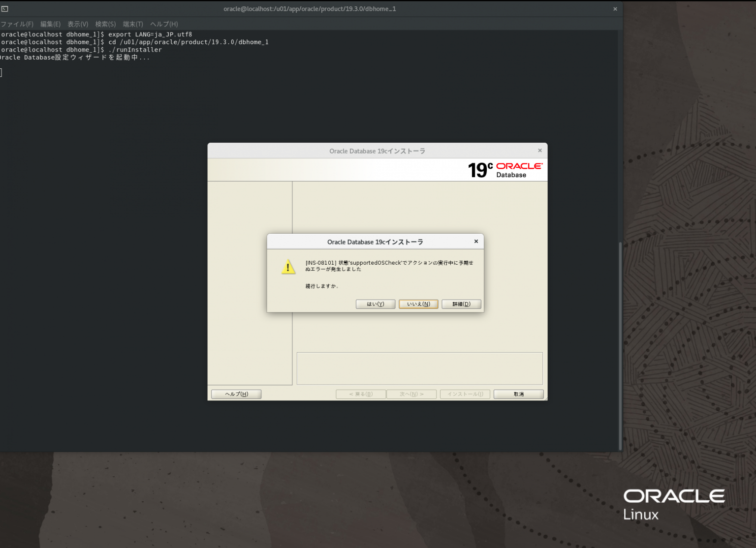Click the highlighted いいえ(N) button
This screenshot has height=548, width=756.
(x=418, y=304)
